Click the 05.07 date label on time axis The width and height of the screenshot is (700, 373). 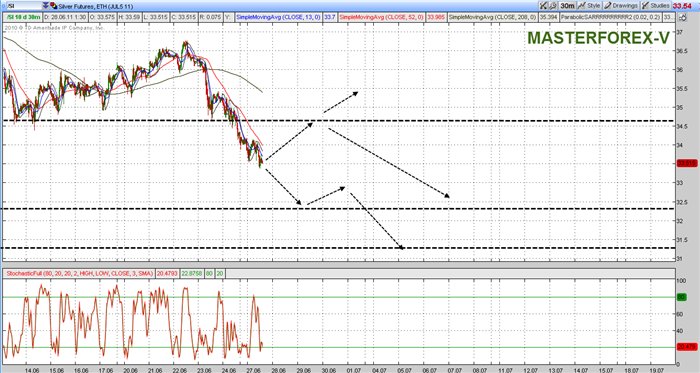pos(405,370)
